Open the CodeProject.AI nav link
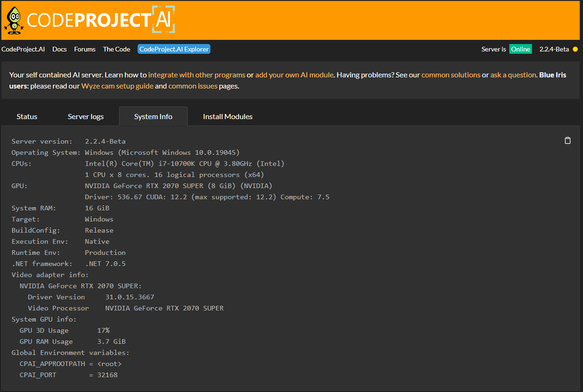The image size is (583, 392). [23, 49]
